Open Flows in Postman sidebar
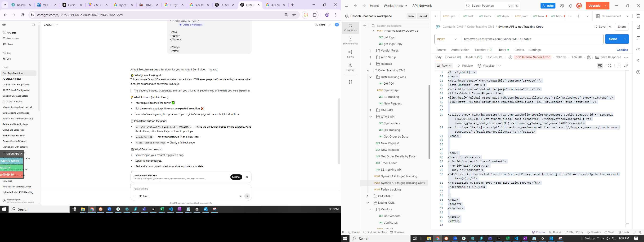644x242 pixels. pos(350,54)
